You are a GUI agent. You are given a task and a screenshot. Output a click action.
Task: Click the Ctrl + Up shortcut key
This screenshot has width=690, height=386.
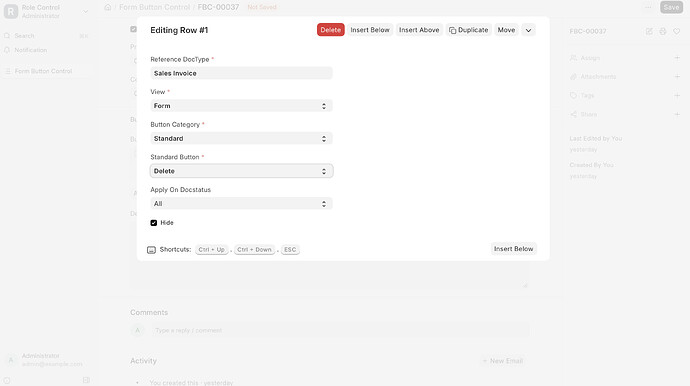(211, 250)
